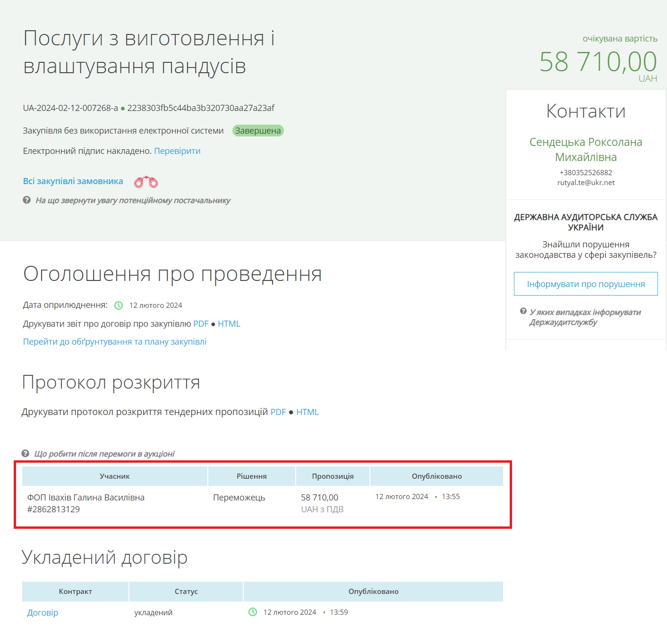Open supplier attention tips hint
Viewport: 667px width, 644px height.
(133, 201)
